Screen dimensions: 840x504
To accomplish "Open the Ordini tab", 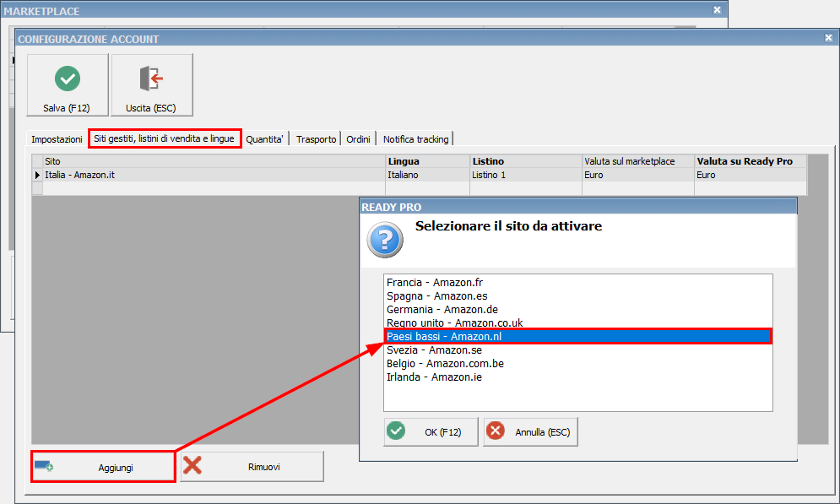I will click(359, 139).
